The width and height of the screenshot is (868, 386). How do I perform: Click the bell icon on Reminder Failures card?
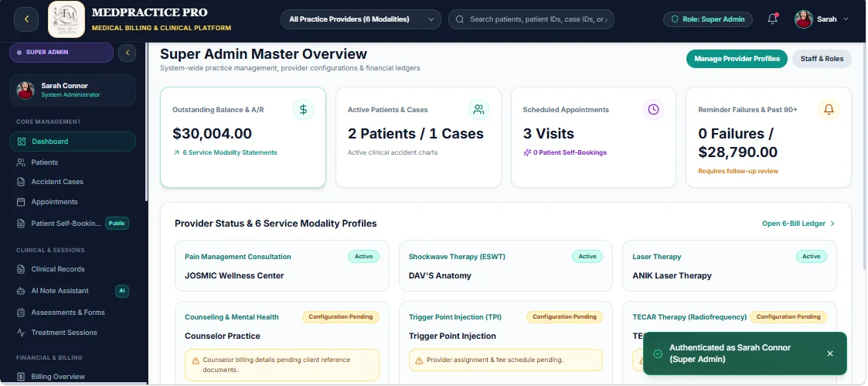coord(829,110)
